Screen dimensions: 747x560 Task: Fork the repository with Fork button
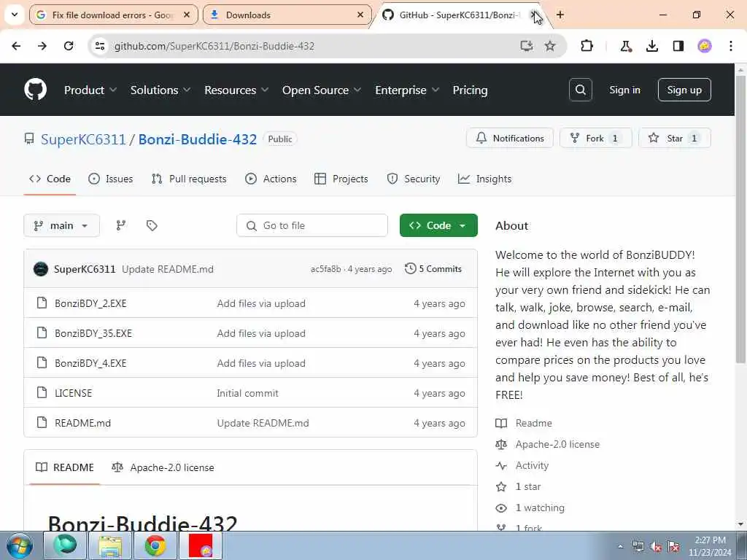click(x=595, y=138)
